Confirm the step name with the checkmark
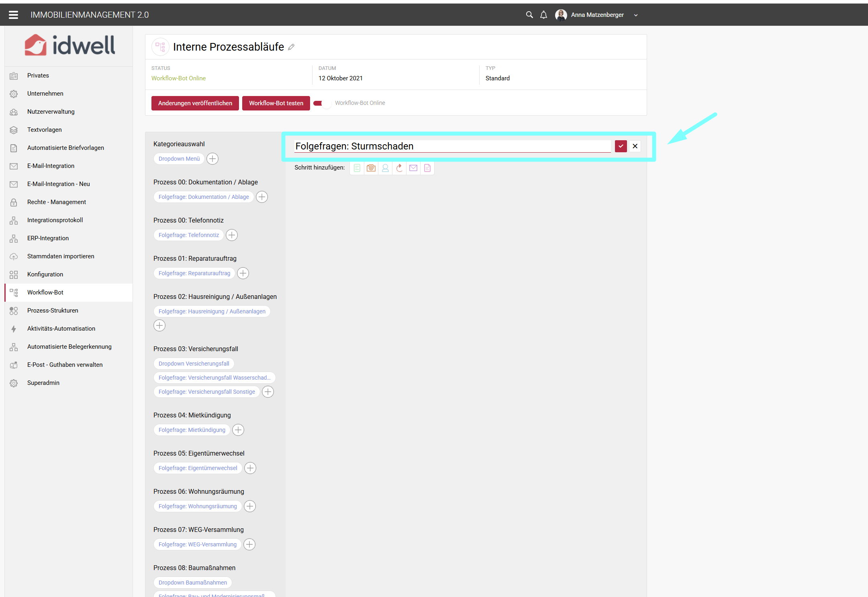The height and width of the screenshot is (597, 868). point(621,146)
